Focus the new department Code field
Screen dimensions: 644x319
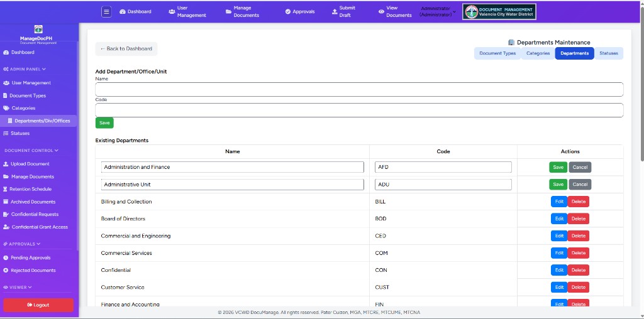point(359,110)
